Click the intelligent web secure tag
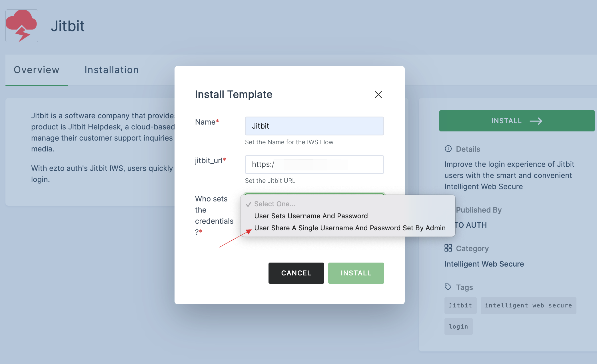The height and width of the screenshot is (364, 597). 529,305
